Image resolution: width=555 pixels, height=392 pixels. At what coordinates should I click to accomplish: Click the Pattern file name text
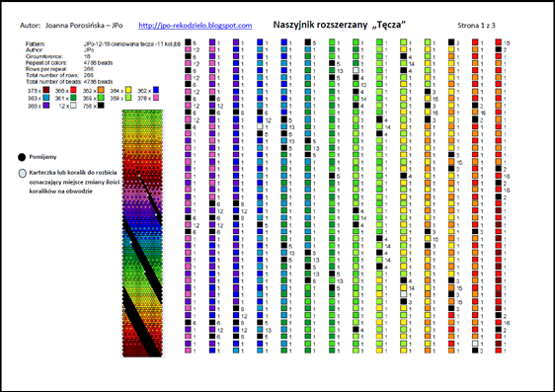[x=132, y=44]
